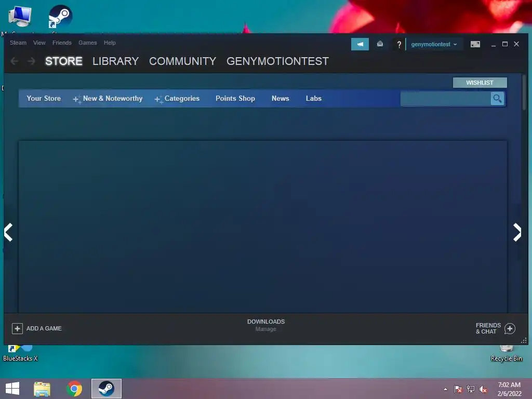This screenshot has width=532, height=399.
Task: Switch to the STORE tab
Action: (x=64, y=61)
